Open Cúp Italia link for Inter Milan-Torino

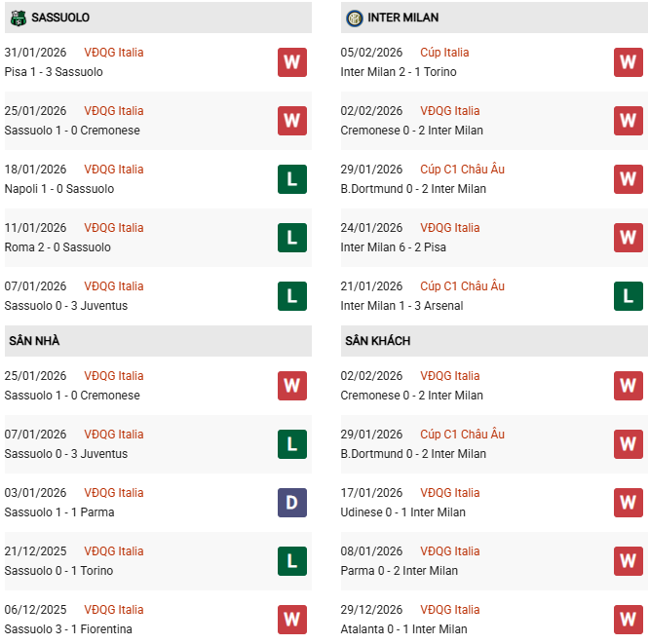point(444,53)
